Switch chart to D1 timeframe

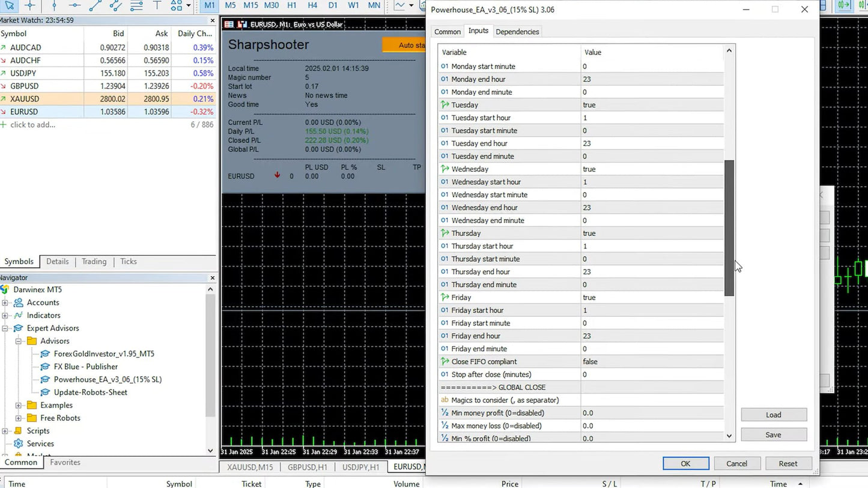[x=333, y=5]
